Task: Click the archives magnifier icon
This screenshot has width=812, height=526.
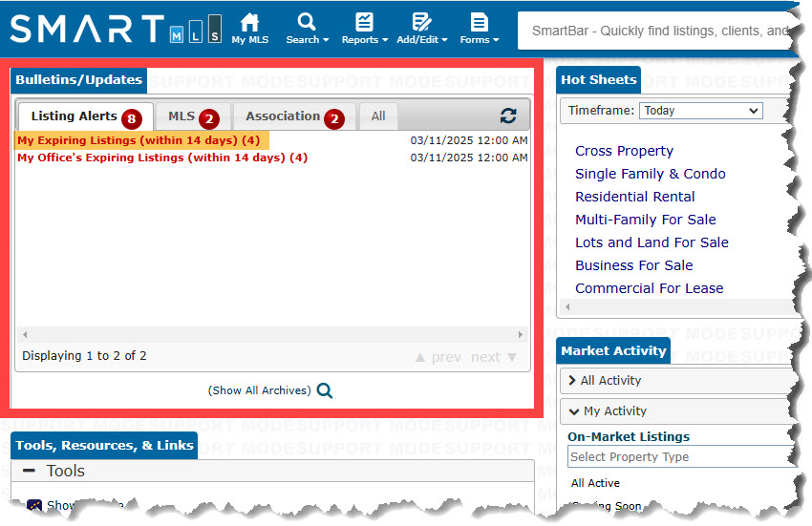Action: [325, 390]
